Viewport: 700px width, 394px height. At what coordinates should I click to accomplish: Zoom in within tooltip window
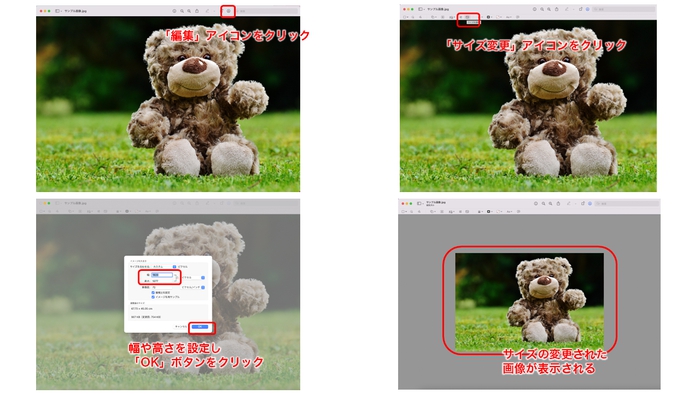[x=549, y=9]
